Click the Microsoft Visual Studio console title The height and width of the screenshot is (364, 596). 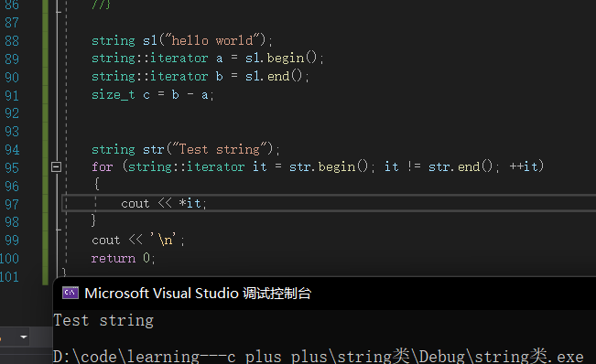pos(198,294)
